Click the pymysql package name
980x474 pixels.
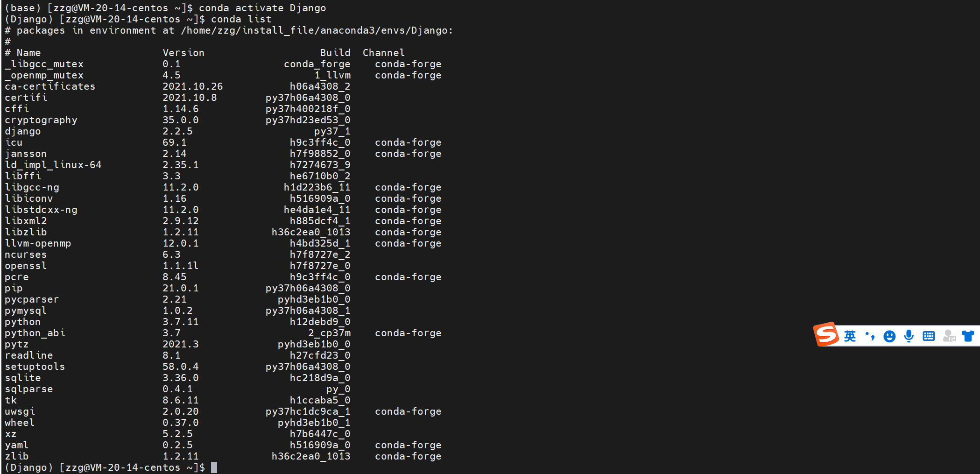[x=26, y=311]
